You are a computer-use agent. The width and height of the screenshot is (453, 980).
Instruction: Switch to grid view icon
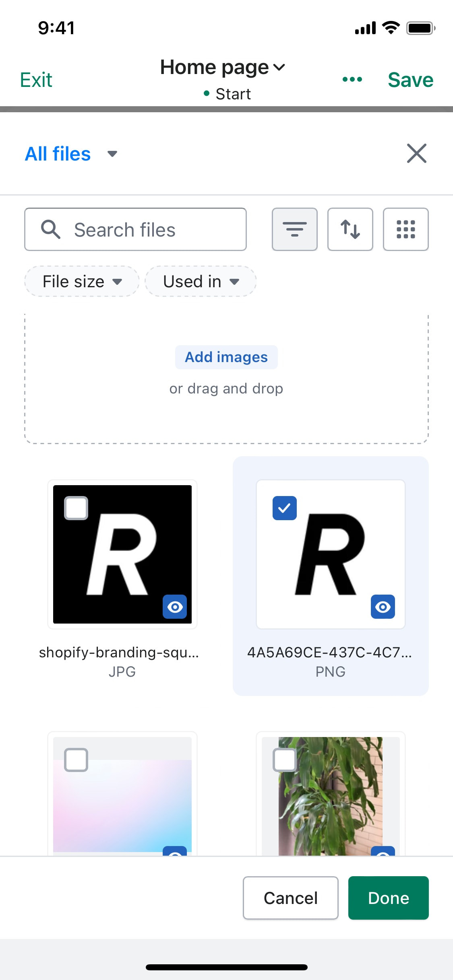point(405,229)
